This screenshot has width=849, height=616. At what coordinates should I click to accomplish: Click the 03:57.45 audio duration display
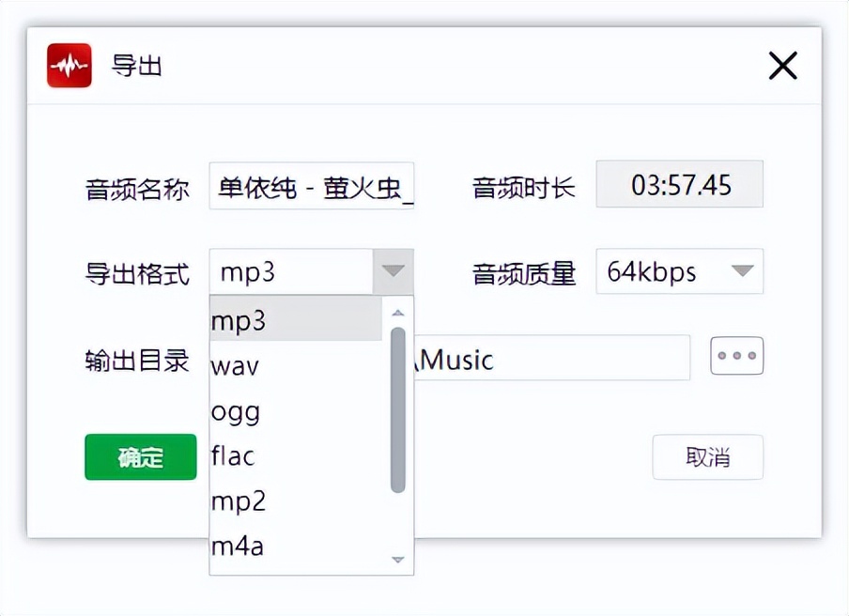679,185
